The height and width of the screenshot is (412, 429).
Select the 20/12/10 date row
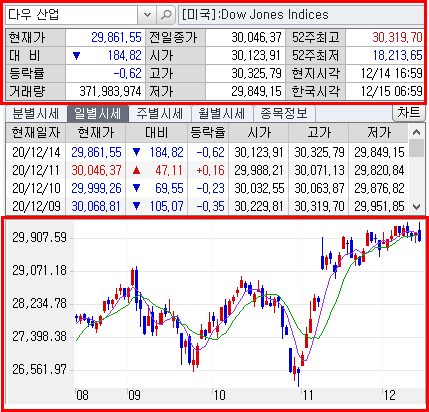[x=207, y=188]
